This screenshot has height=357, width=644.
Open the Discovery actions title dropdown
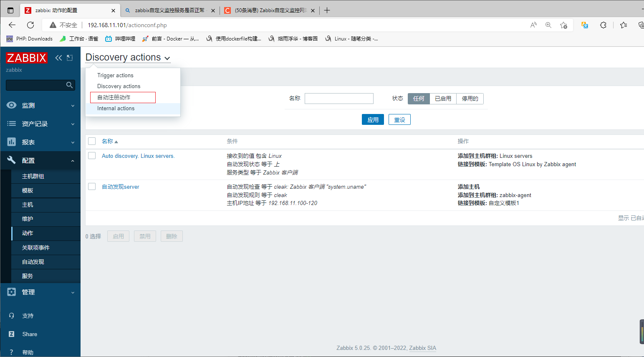128,58
